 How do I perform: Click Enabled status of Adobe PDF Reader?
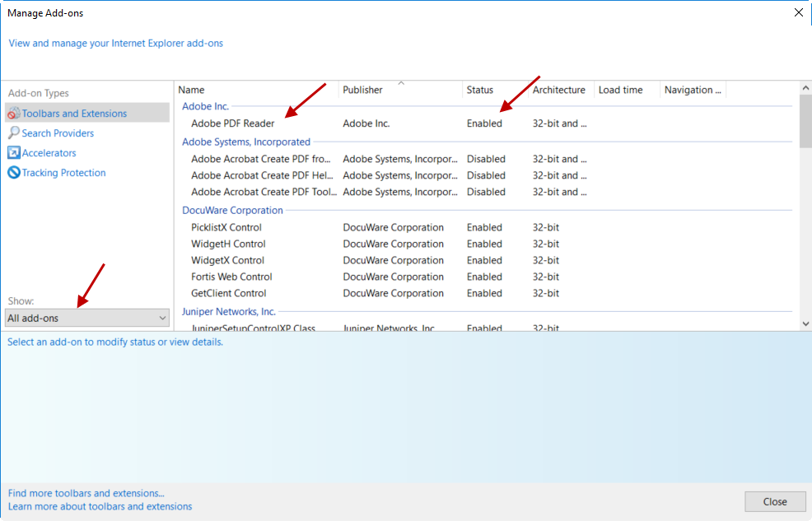coord(484,123)
